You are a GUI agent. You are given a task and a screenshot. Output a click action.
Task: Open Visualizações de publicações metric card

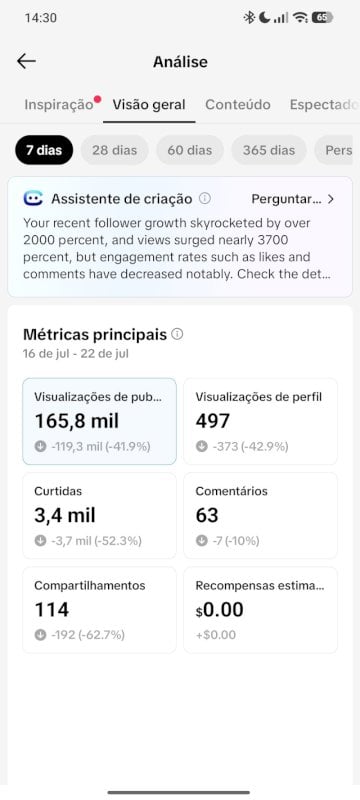click(99, 421)
